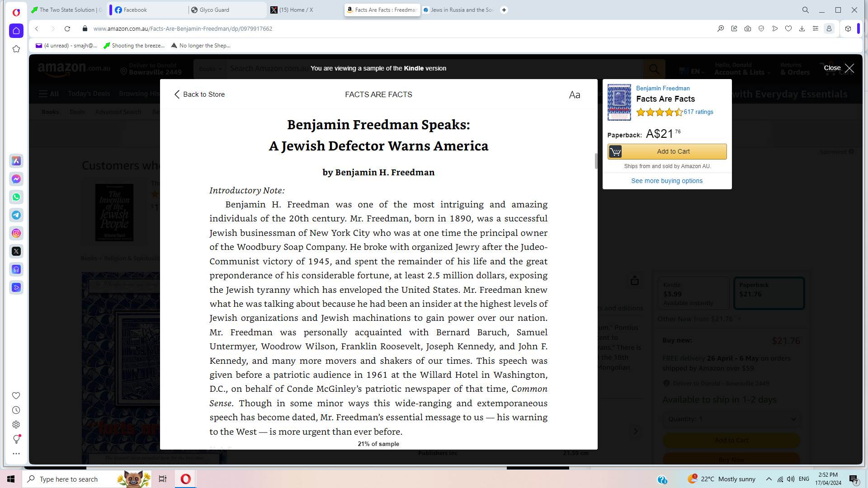868x488 pixels.
Task: Click the snapshot camera icon in the address bar
Action: pos(748,28)
